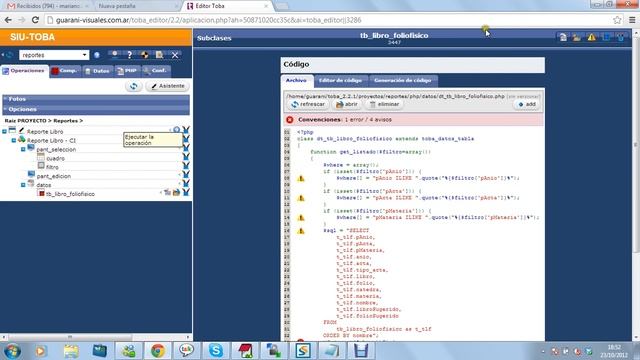Click the warning triangle on code line 14
The image size is (640, 360).
click(301, 218)
